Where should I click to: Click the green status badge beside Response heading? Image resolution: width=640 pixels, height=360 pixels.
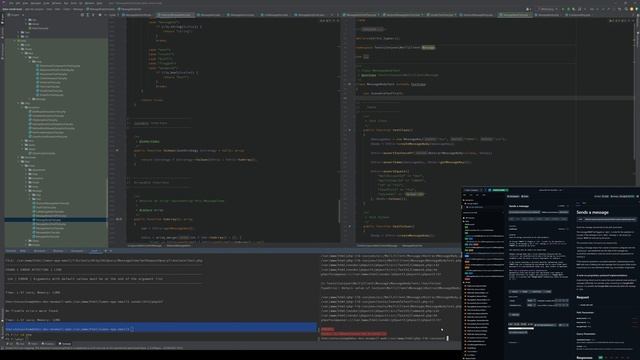600,357
